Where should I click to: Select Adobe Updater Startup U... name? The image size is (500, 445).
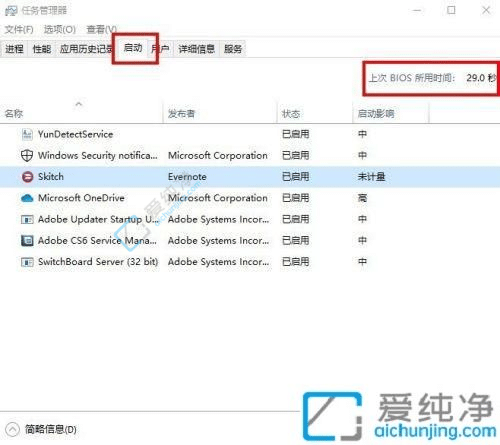click(x=98, y=219)
